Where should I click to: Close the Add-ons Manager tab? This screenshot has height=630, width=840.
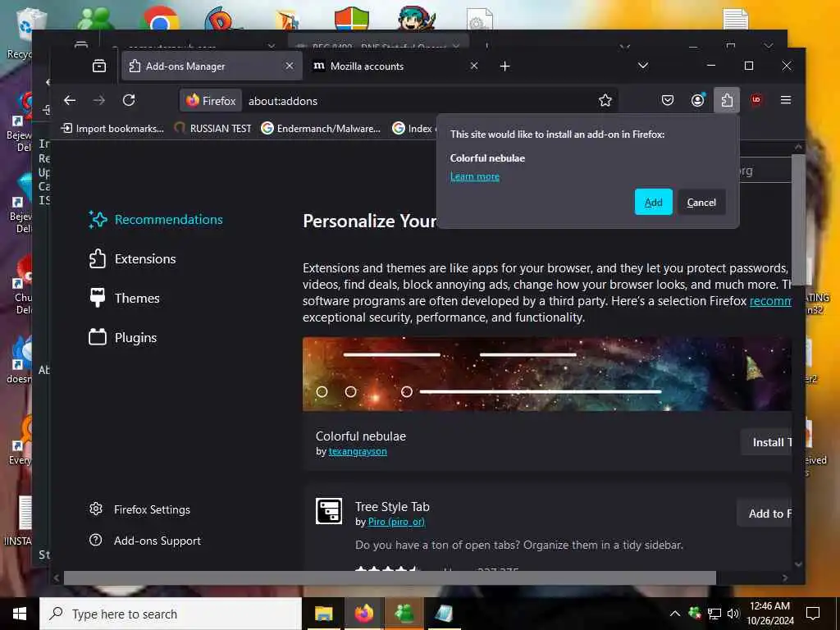(290, 66)
